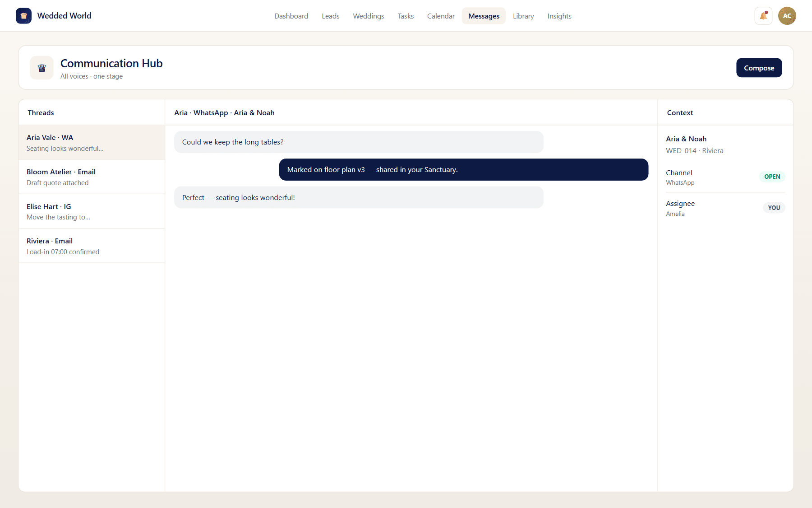The image size is (812, 508).
Task: Click the WED-014 · Riviera reference
Action: click(x=694, y=150)
